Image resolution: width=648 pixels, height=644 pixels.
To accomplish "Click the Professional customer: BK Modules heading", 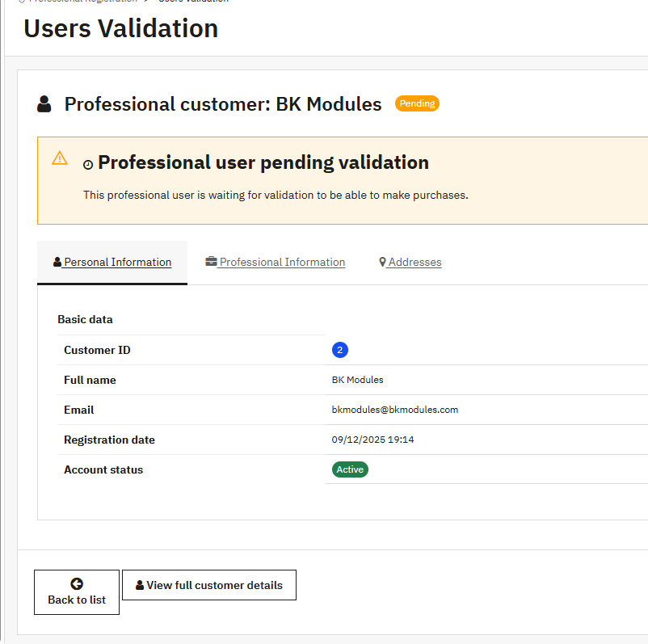I will point(223,103).
